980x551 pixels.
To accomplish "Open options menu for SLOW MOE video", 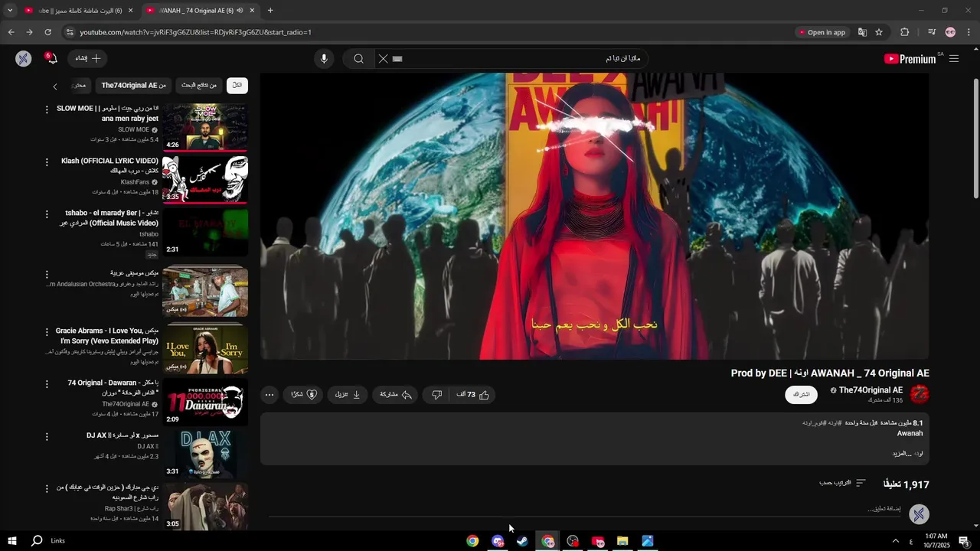I will click(x=47, y=110).
